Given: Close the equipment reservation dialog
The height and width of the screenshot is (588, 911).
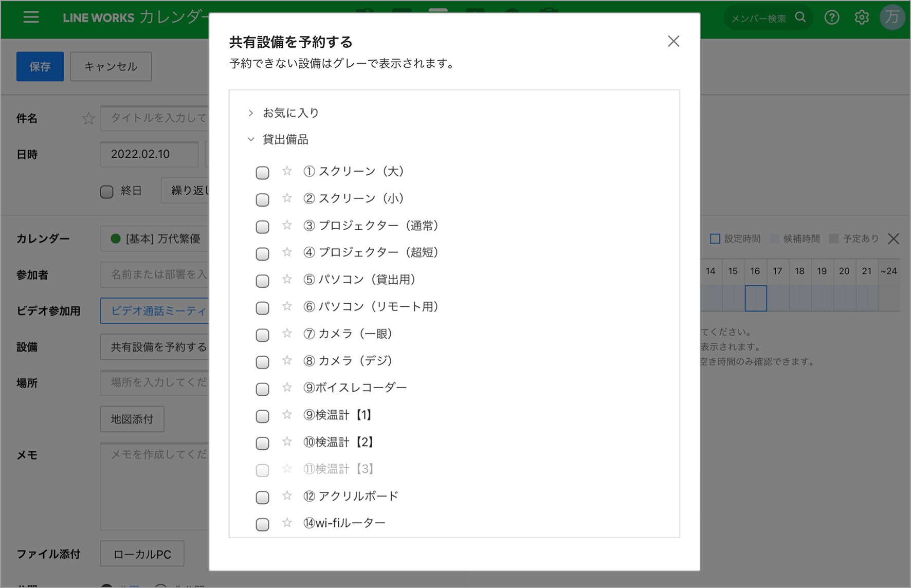Looking at the screenshot, I should pos(673,41).
